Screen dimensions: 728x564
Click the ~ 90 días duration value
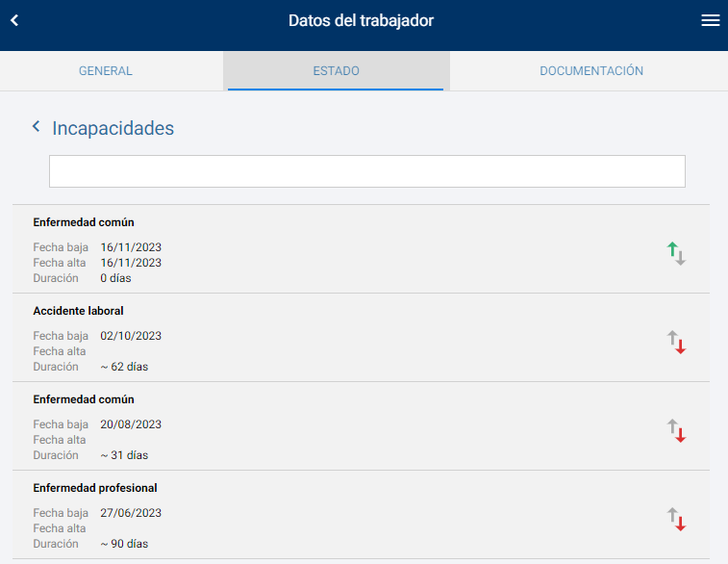(124, 544)
